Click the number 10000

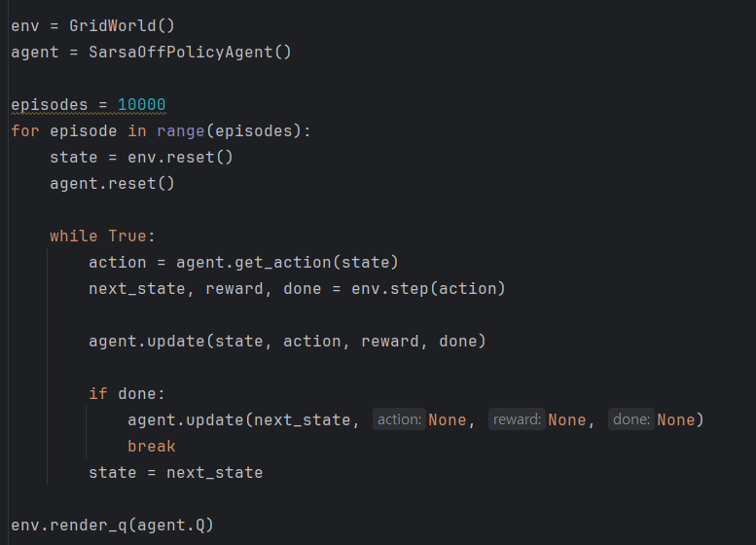click(x=142, y=104)
